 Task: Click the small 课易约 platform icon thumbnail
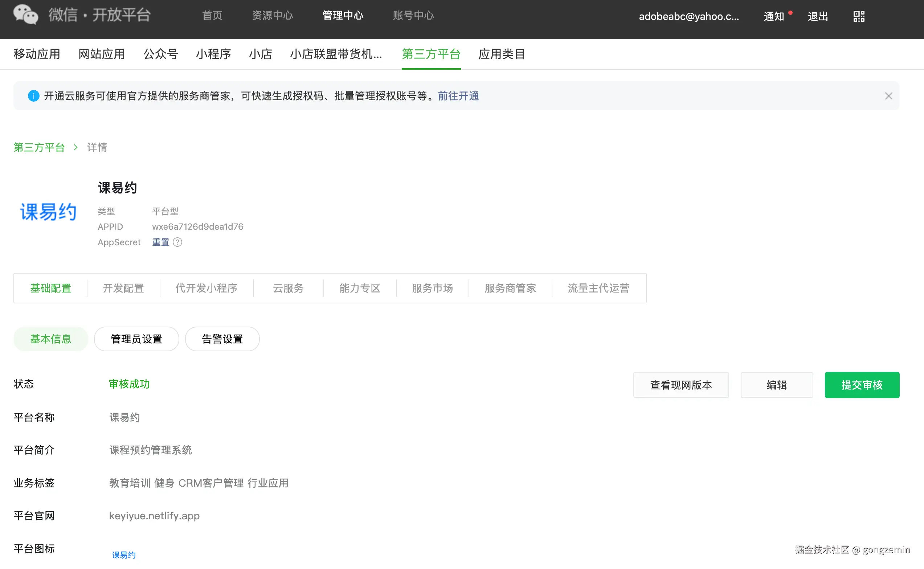point(123,555)
